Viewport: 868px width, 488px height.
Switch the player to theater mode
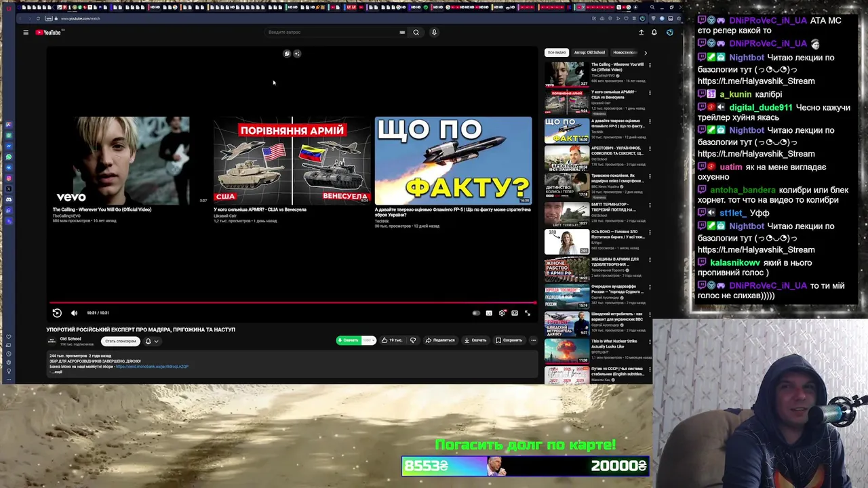click(x=515, y=313)
